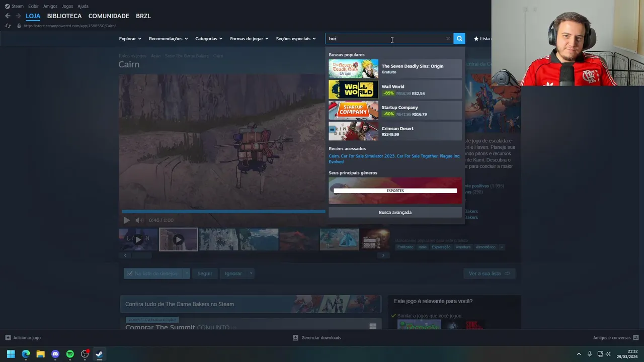Expand the Ignorar dropdown arrow
Image resolution: width=644 pixels, height=362 pixels.
pyautogui.click(x=251, y=274)
